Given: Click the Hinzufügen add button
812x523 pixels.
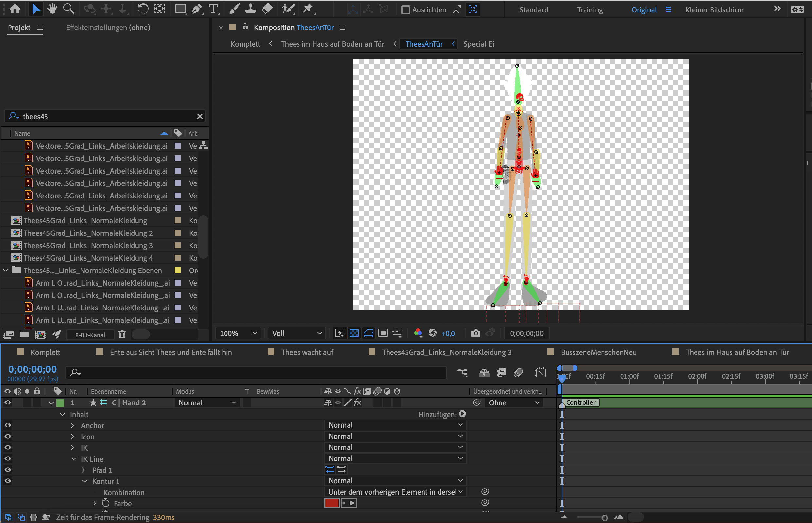Looking at the screenshot, I should point(462,414).
